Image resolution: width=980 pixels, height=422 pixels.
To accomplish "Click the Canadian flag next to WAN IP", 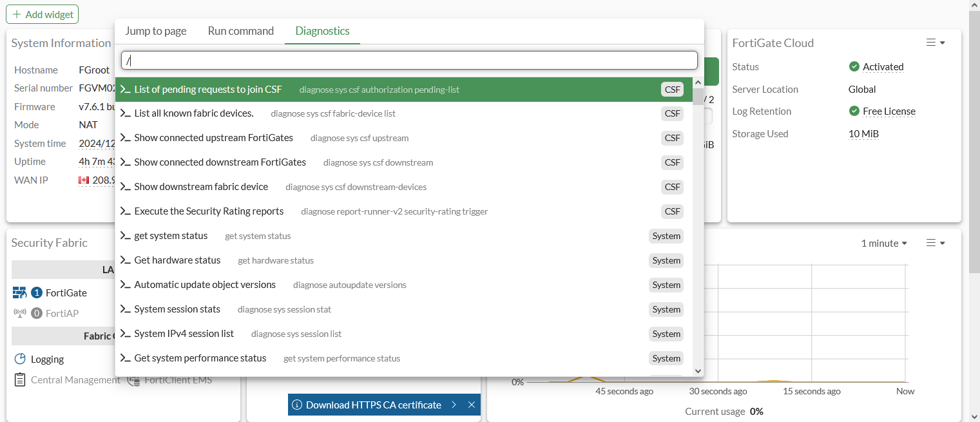I will pos(84,180).
